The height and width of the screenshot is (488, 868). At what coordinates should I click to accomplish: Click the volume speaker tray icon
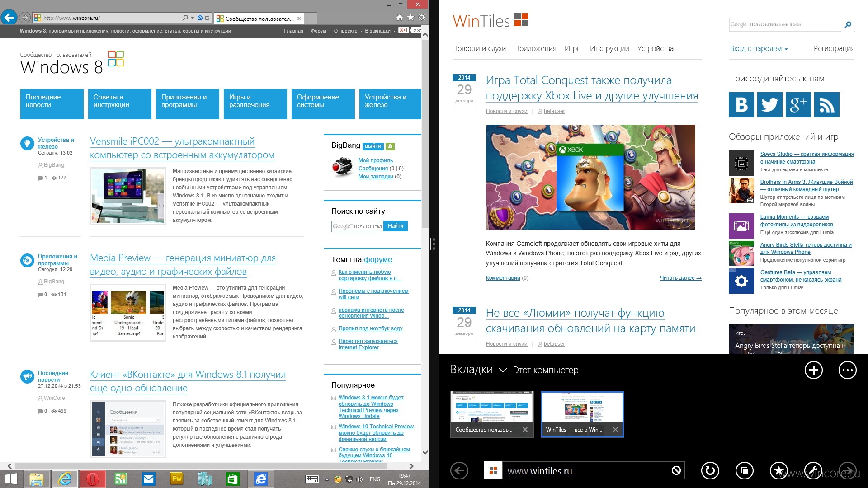[359, 479]
